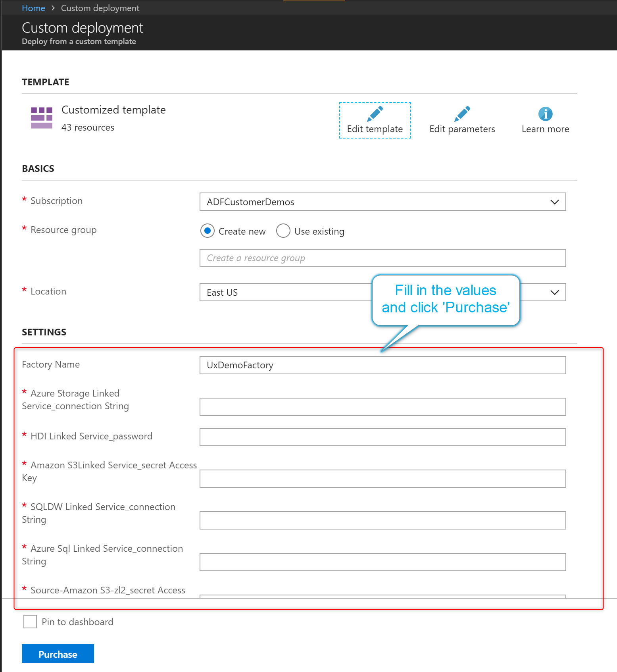Click the Factory Name label
617x672 pixels.
[x=51, y=364]
